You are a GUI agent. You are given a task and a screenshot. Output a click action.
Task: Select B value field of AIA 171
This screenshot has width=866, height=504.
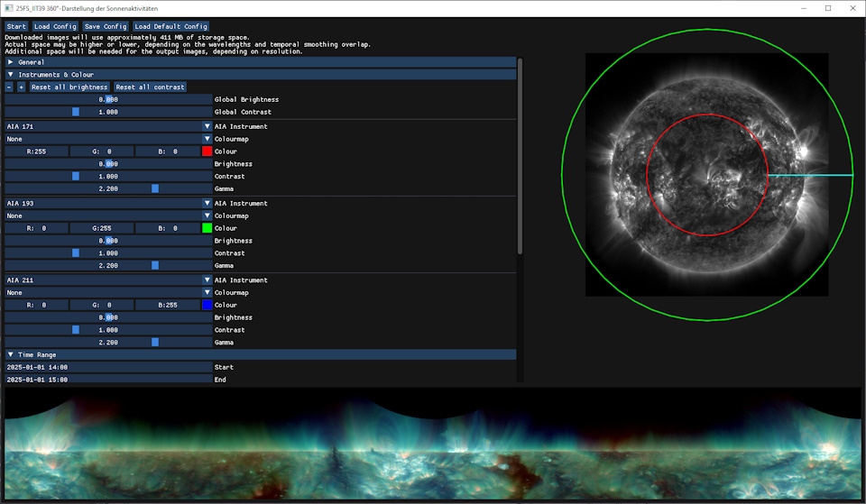click(x=168, y=151)
